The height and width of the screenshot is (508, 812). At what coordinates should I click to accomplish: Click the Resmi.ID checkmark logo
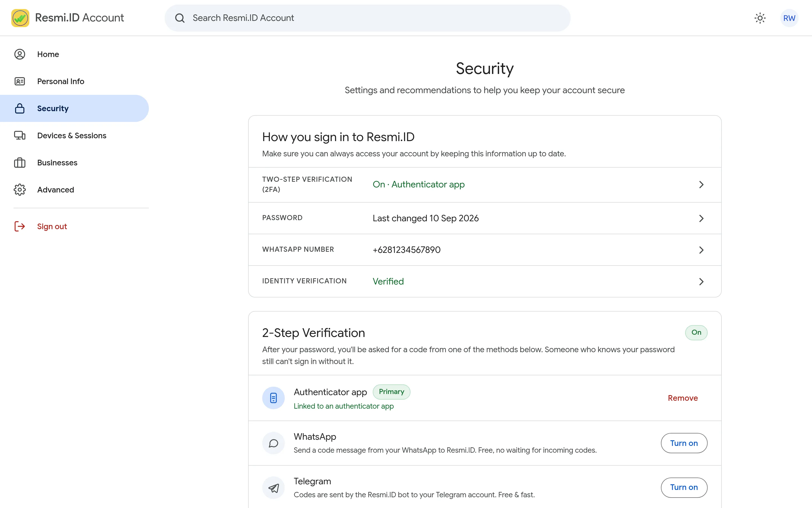point(20,18)
